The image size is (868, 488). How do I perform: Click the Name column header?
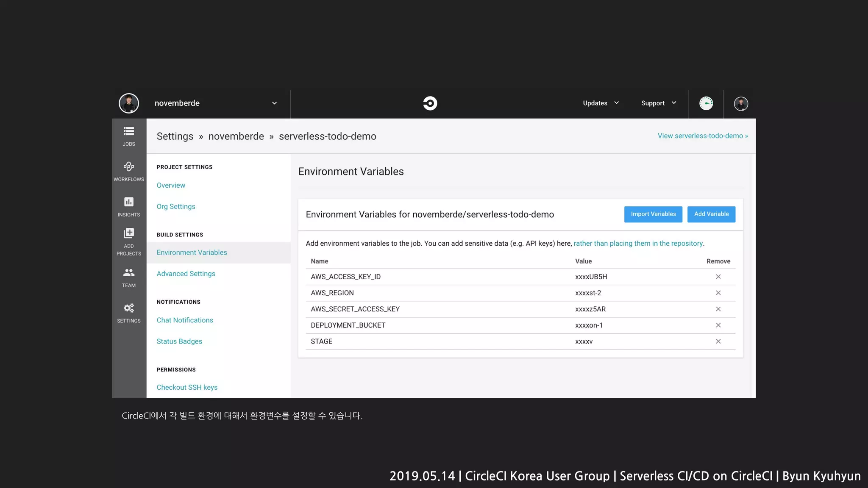click(x=319, y=261)
